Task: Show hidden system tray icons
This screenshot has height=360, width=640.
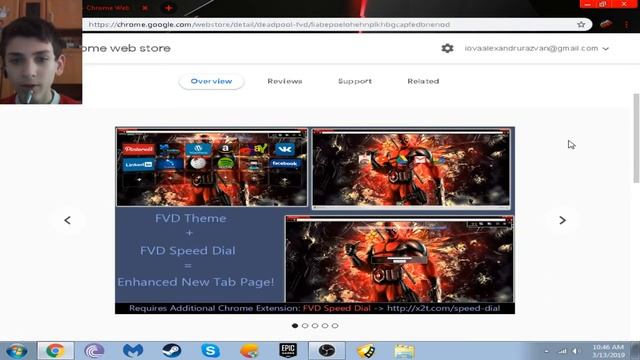Action: [546, 351]
